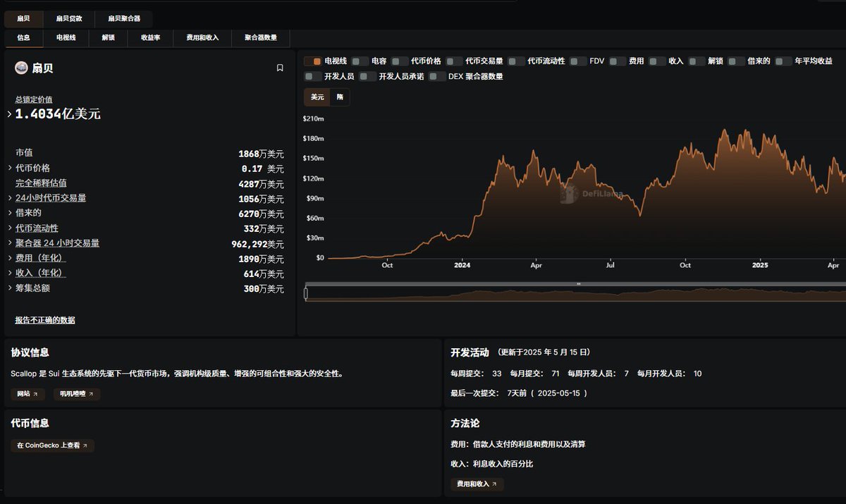Expand 聚合器 24 小时交易量 row
Screen dimensions: 846x504
[10, 242]
